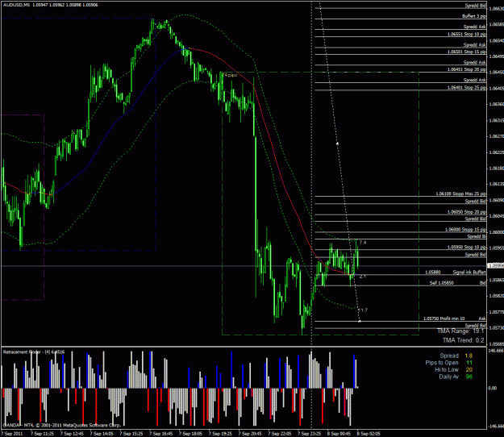The height and width of the screenshot is (437, 504).
Task: Click the 'Ask' label on Profit min line
Action: pos(482,318)
